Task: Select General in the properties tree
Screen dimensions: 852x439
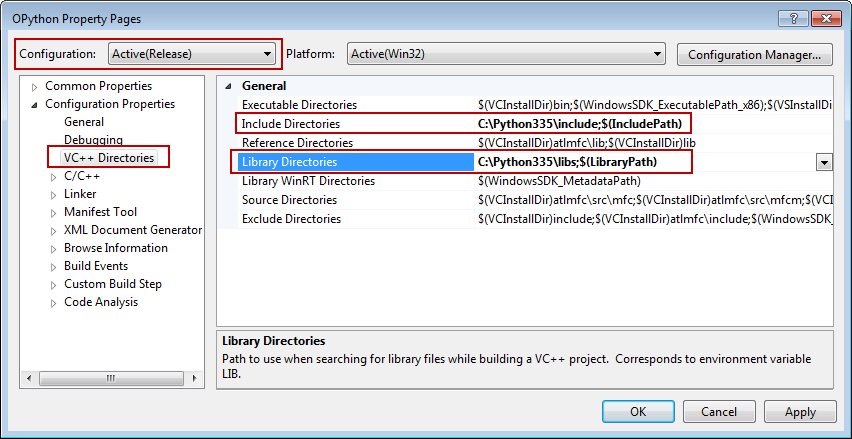Action: click(x=84, y=122)
